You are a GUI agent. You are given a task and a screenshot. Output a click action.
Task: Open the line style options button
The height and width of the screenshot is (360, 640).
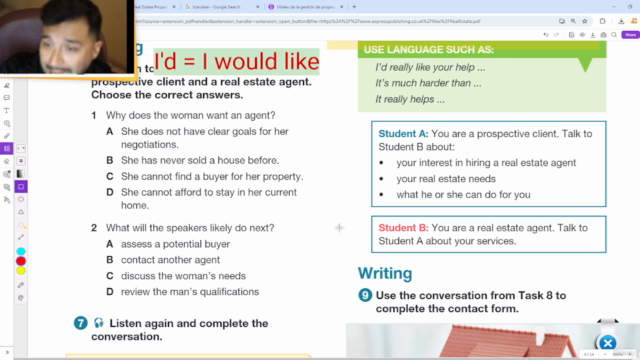point(21,161)
